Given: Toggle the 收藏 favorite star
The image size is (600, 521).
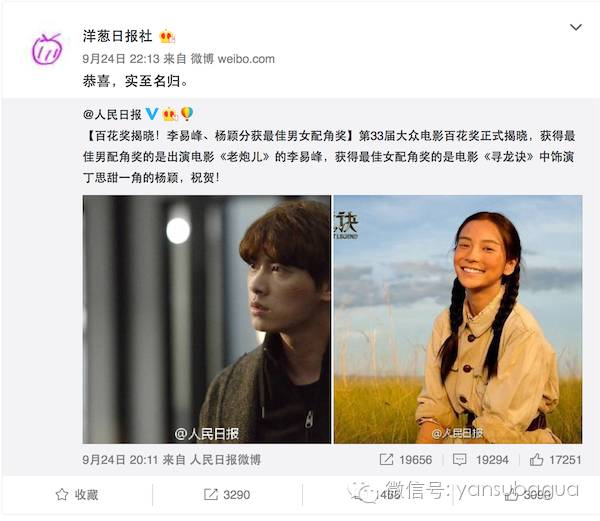Looking at the screenshot, I should (x=77, y=495).
